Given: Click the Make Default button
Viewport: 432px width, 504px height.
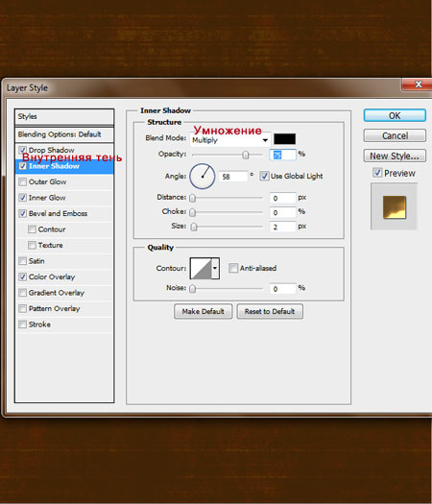Looking at the screenshot, I should 204,311.
